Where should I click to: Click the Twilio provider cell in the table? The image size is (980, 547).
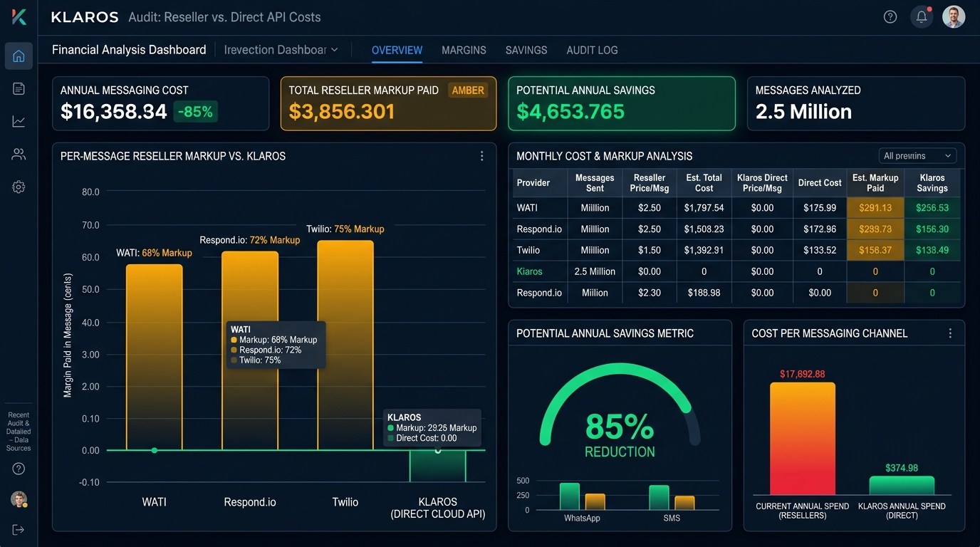[x=539, y=250]
